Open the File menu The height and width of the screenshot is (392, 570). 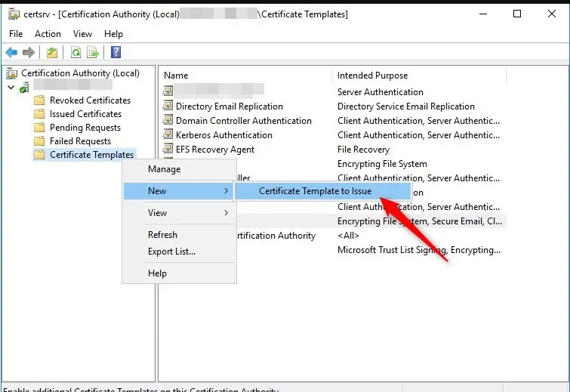[x=17, y=34]
